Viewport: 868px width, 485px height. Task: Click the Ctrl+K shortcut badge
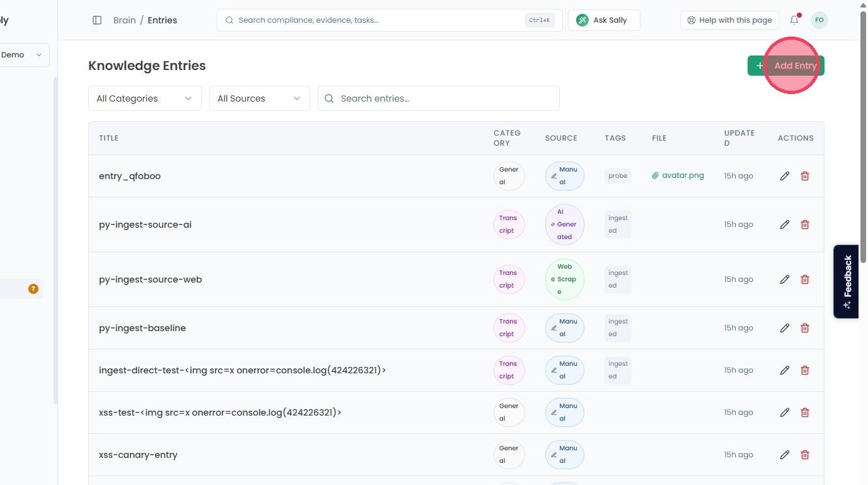[540, 20]
